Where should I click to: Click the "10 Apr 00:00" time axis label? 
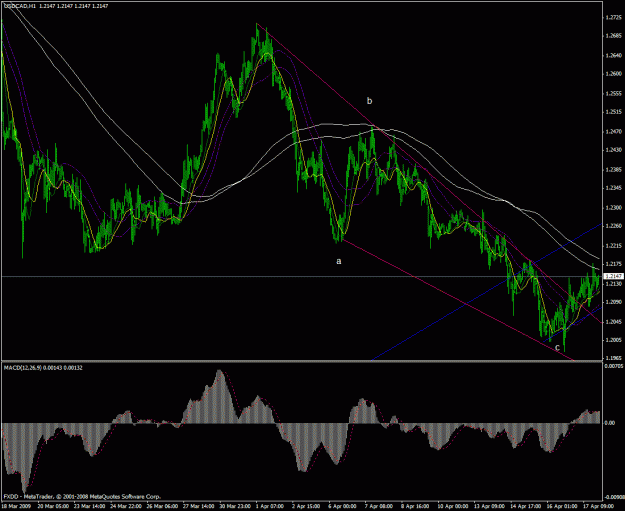[x=453, y=506]
